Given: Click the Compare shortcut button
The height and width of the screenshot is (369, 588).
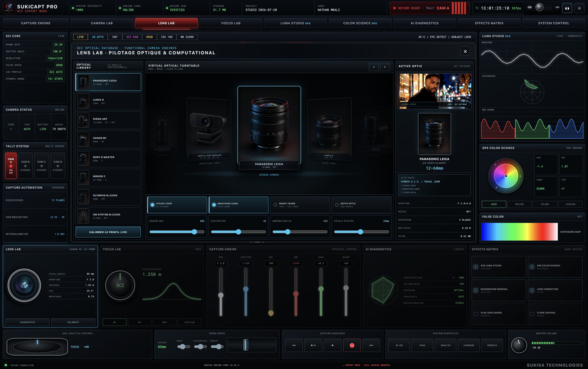Looking at the screenshot, I should point(469,345).
